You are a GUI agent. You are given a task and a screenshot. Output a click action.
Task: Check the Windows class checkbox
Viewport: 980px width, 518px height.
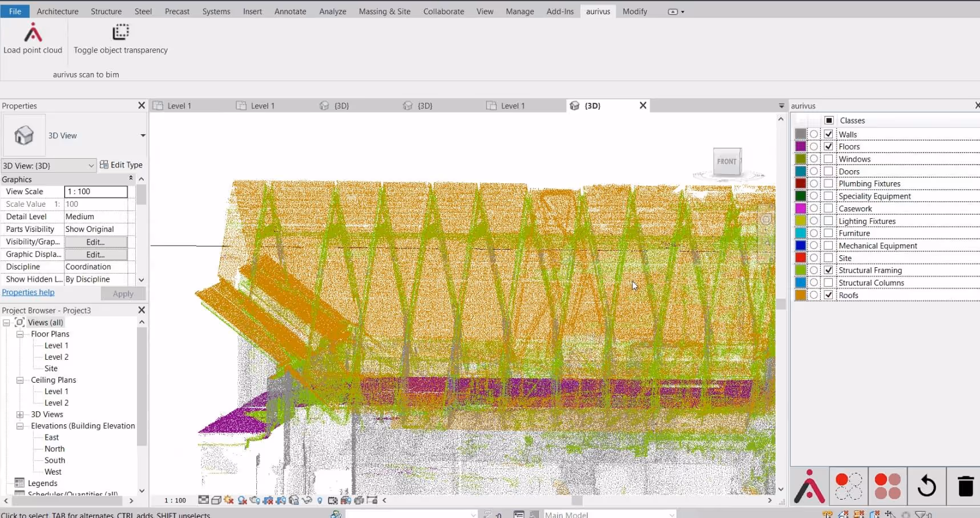pyautogui.click(x=829, y=159)
